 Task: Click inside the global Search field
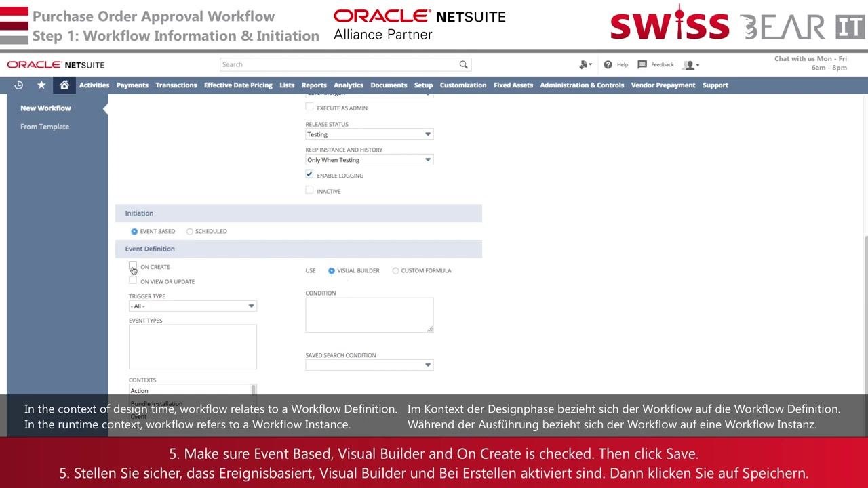click(x=339, y=64)
